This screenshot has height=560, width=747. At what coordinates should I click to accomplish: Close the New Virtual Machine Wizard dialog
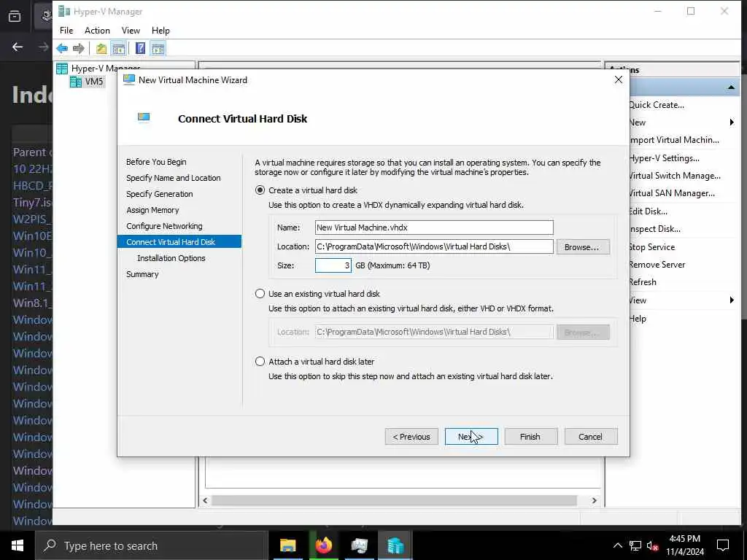pos(619,79)
